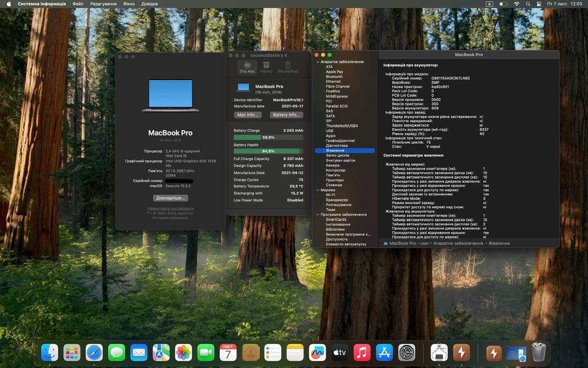Click the date and time in menu bar
This screenshot has width=588, height=368.
pyautogui.click(x=564, y=4)
